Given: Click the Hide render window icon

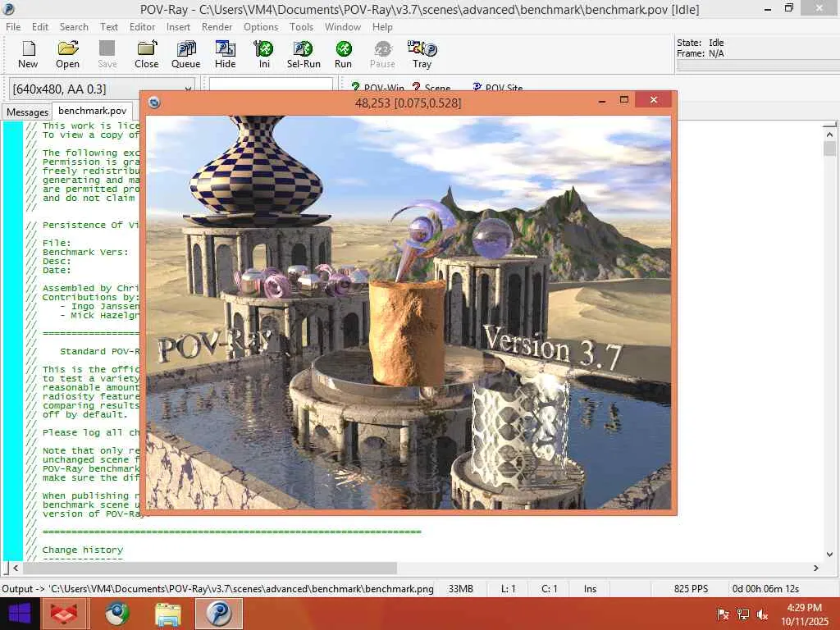Looking at the screenshot, I should tap(225, 54).
